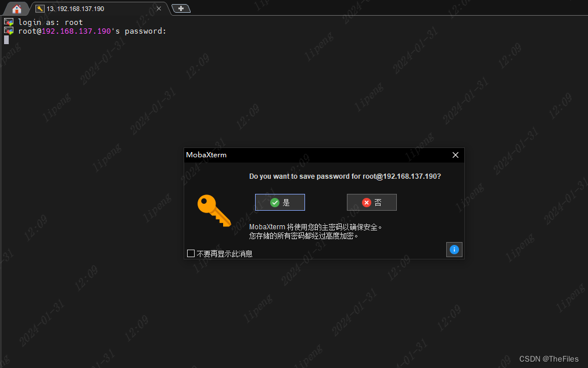The image size is (588, 368).
Task: Click the pink 192.168.137.190 address in terminal
Action: tap(76, 31)
